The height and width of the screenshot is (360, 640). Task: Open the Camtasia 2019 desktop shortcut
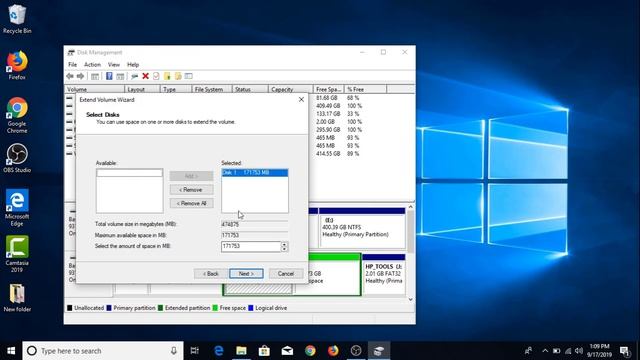click(x=17, y=254)
